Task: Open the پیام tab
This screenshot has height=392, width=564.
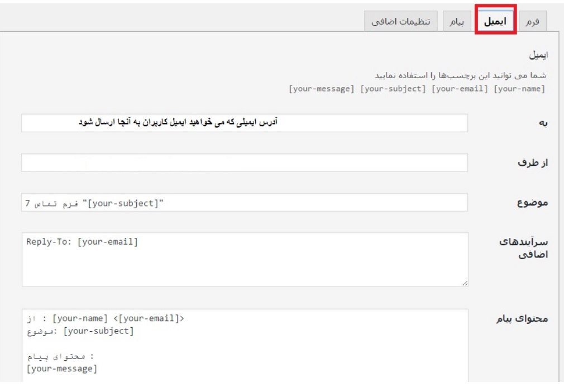Action: 457,21
